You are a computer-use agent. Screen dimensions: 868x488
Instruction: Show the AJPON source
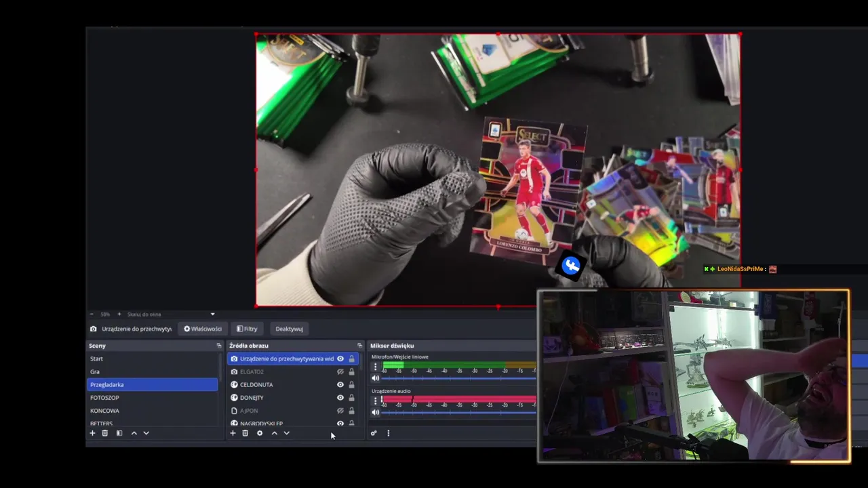click(340, 411)
